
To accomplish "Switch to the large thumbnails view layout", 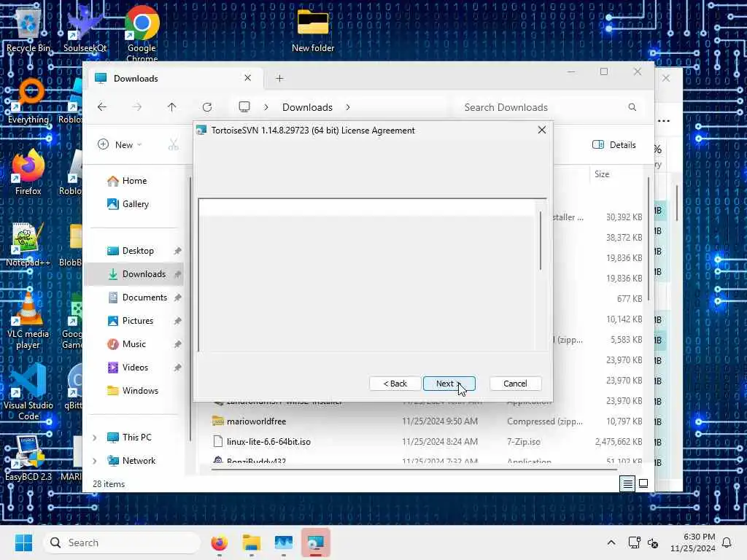I will pos(643,484).
